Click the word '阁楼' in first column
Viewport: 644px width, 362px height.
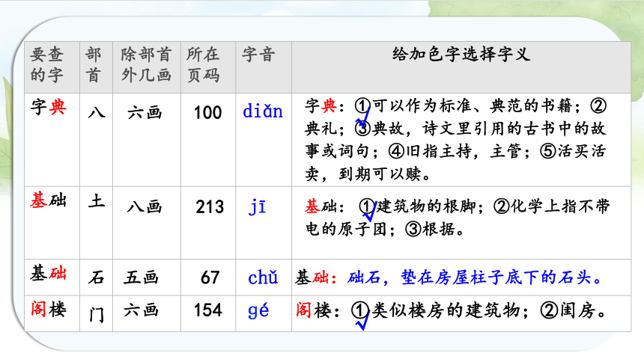tap(48, 309)
